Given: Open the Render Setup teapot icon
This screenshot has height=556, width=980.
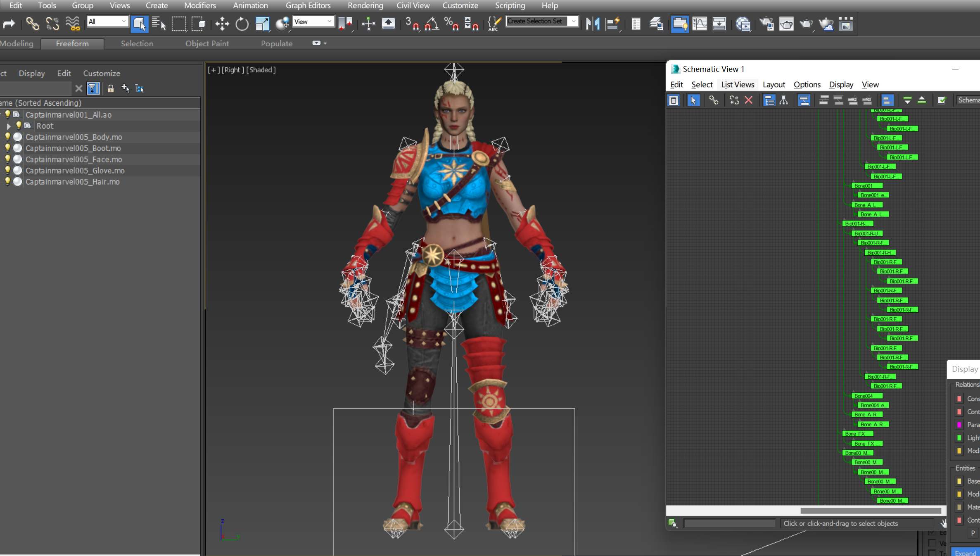Looking at the screenshot, I should pyautogui.click(x=767, y=24).
